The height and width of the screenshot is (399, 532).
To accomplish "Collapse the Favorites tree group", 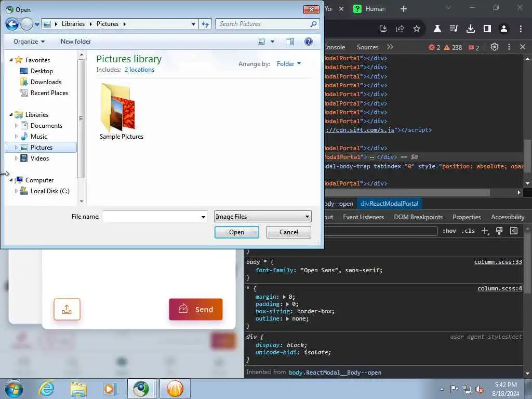I will [x=11, y=60].
